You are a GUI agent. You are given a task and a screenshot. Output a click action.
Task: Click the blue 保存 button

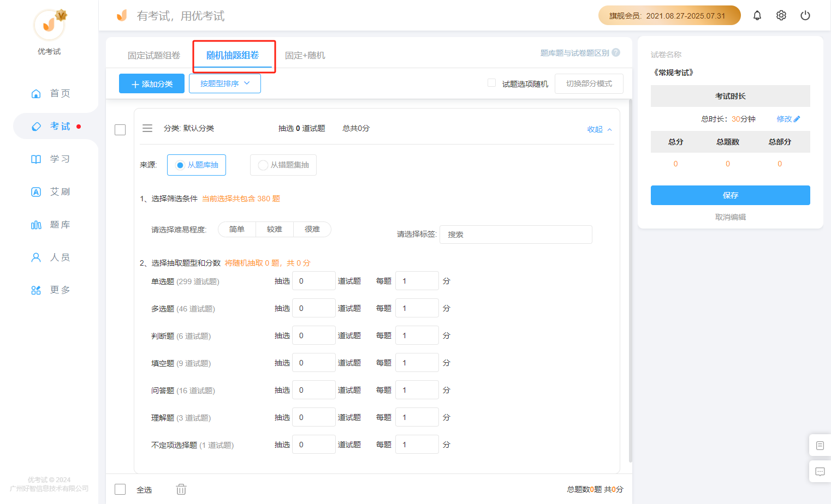coord(731,195)
